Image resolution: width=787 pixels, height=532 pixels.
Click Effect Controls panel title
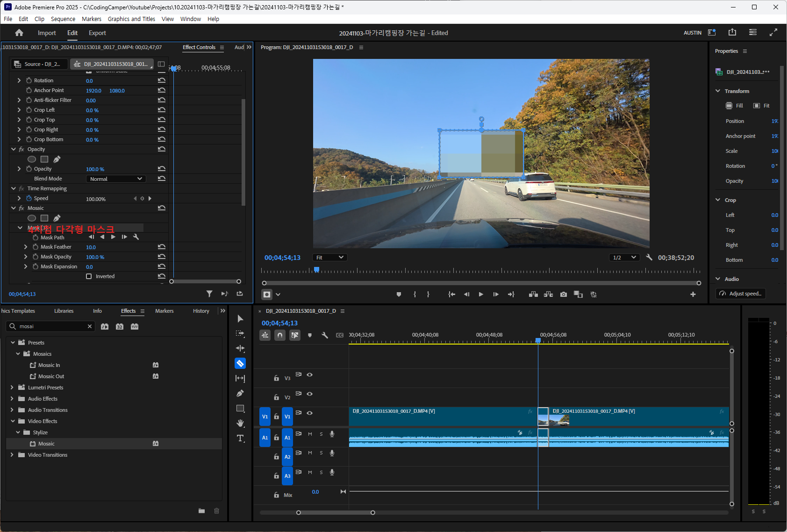click(199, 47)
